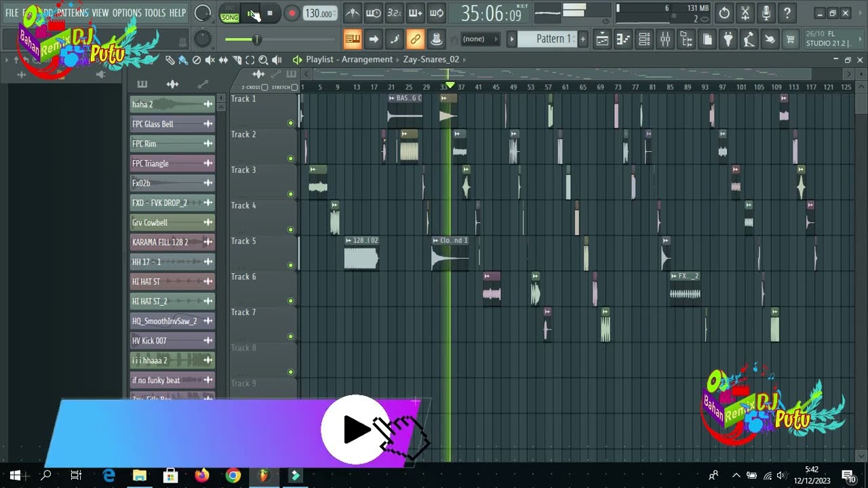Viewport: 868px width, 488px height.
Task: Click the touch-keyboard hand icon
Action: 770,39
